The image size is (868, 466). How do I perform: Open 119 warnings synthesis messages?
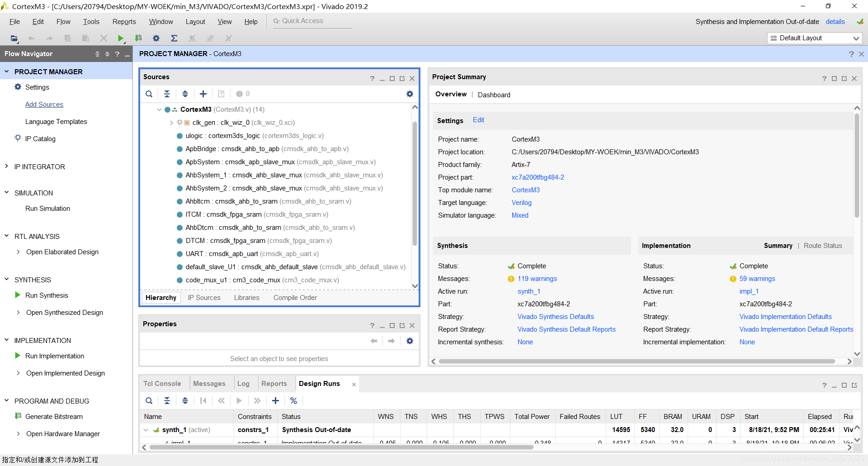(537, 279)
